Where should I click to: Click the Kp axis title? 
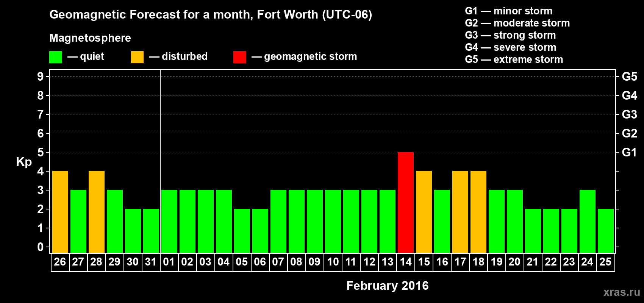tap(24, 162)
